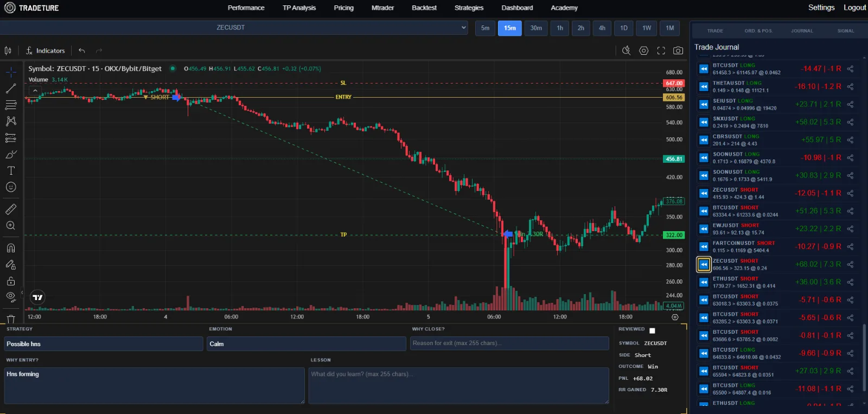Replay the CBRSUSDT long trade
868x414 pixels.
tap(704, 140)
